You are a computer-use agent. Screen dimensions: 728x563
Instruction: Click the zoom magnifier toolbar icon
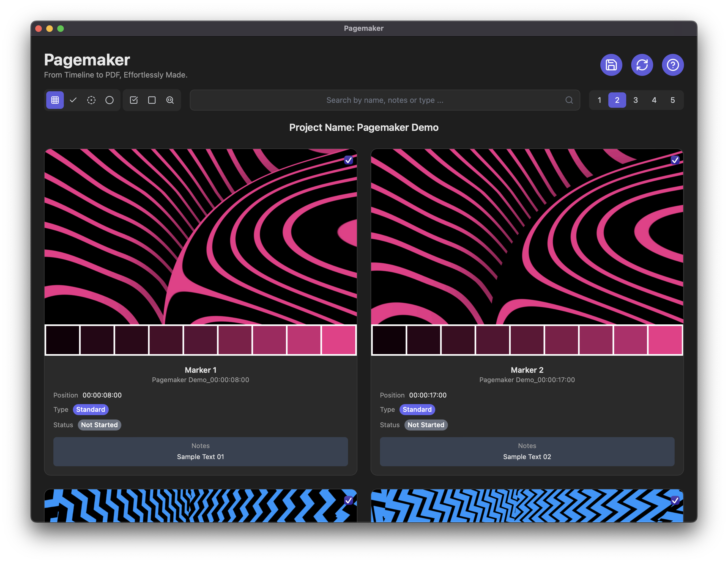click(x=170, y=100)
